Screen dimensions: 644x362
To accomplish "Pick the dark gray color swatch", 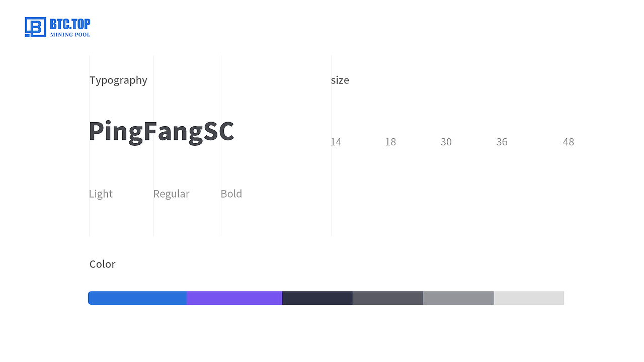I will tap(387, 298).
